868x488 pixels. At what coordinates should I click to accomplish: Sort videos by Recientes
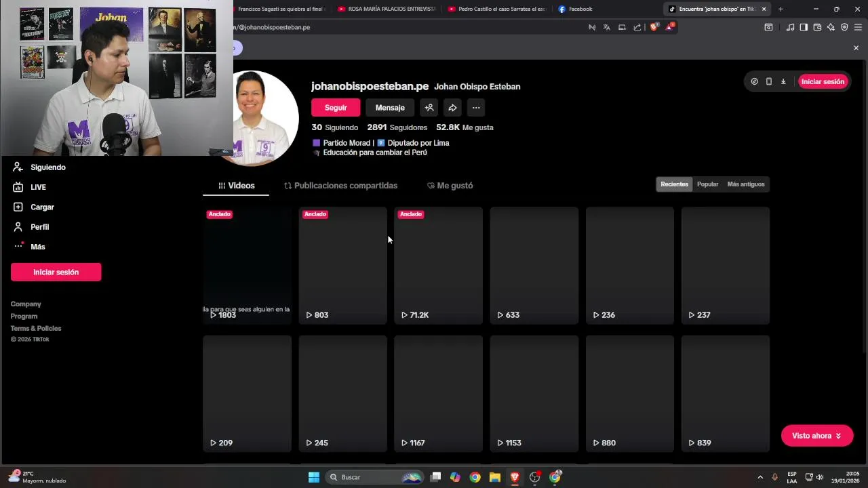pos(674,184)
